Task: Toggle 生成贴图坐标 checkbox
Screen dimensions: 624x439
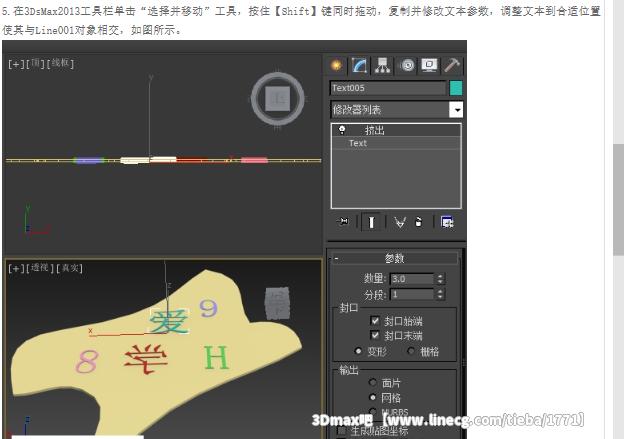Action: click(x=341, y=431)
